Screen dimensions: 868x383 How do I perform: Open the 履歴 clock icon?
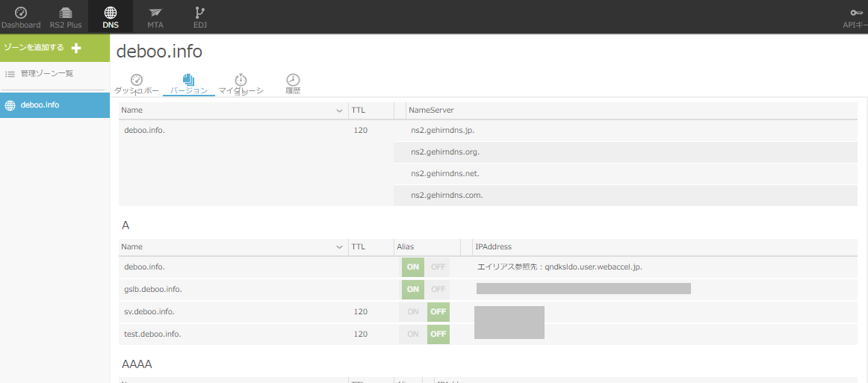[x=293, y=80]
